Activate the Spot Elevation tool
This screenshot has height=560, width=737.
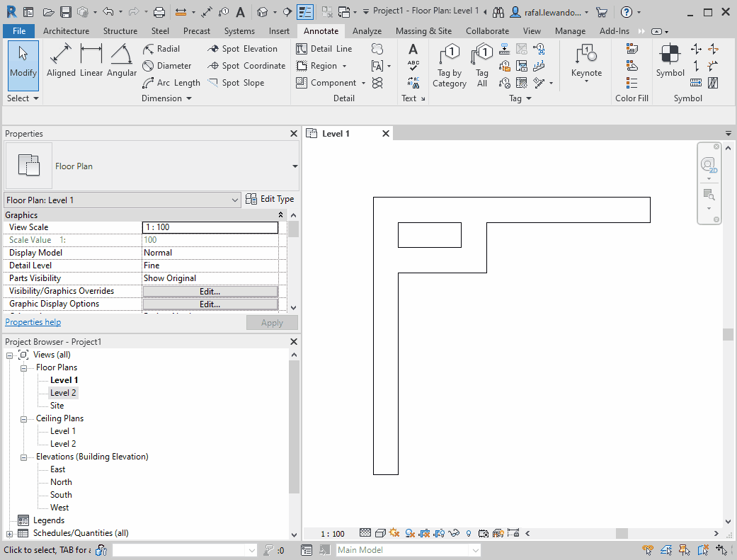click(x=242, y=49)
